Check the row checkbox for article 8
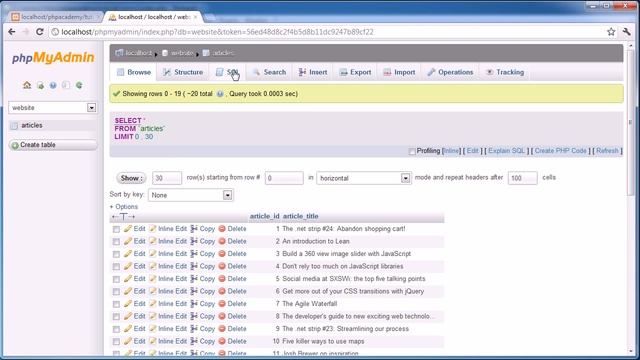This screenshot has width=640, height=360. coord(116,317)
